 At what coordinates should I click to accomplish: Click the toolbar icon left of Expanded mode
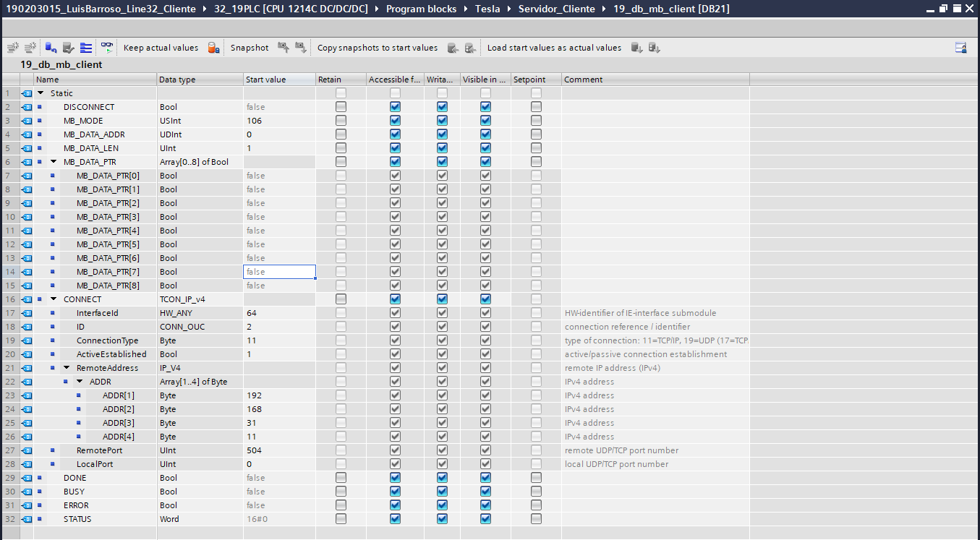(x=69, y=48)
